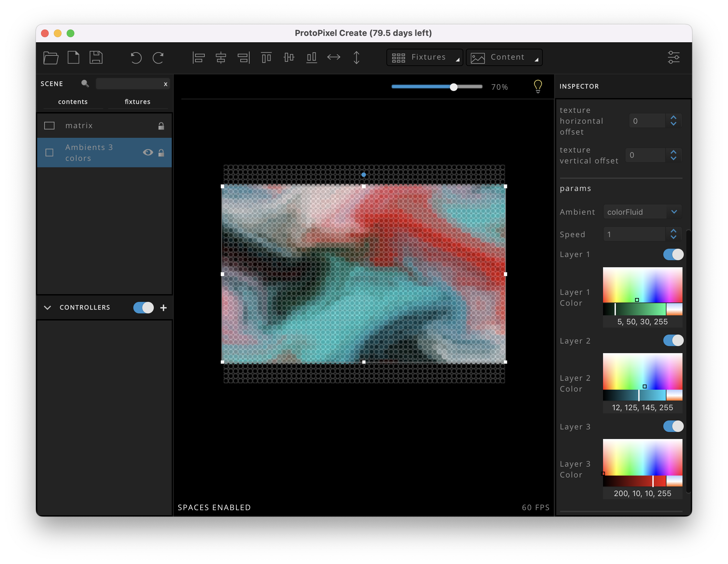Open the Content dropdown menu
728x564 pixels.
click(x=504, y=57)
